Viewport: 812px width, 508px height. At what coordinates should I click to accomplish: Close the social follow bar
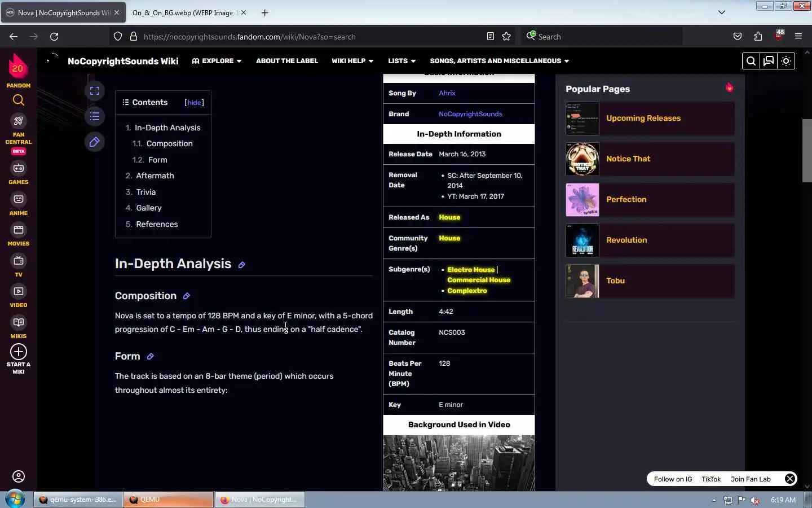click(x=790, y=479)
